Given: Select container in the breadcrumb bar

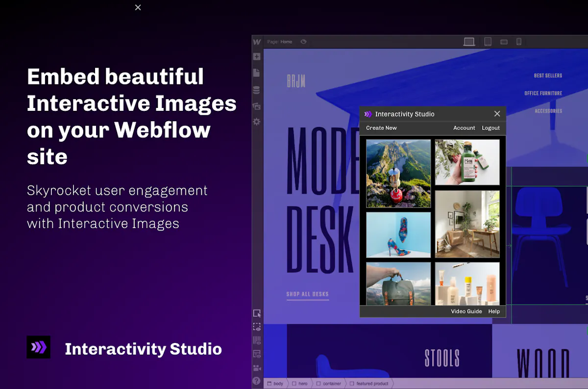Looking at the screenshot, I should [x=328, y=384].
